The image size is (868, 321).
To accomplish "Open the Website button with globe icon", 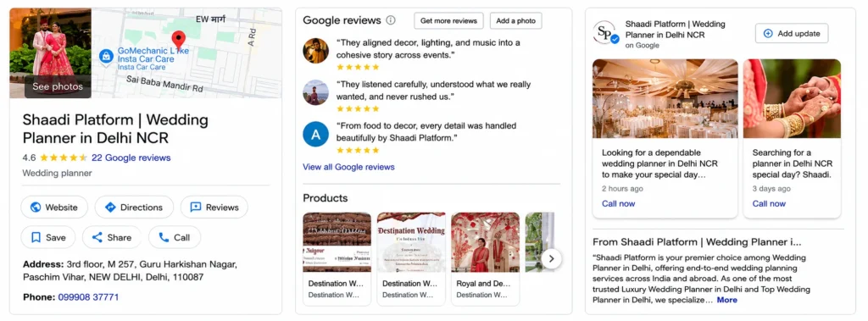I will click(x=54, y=207).
